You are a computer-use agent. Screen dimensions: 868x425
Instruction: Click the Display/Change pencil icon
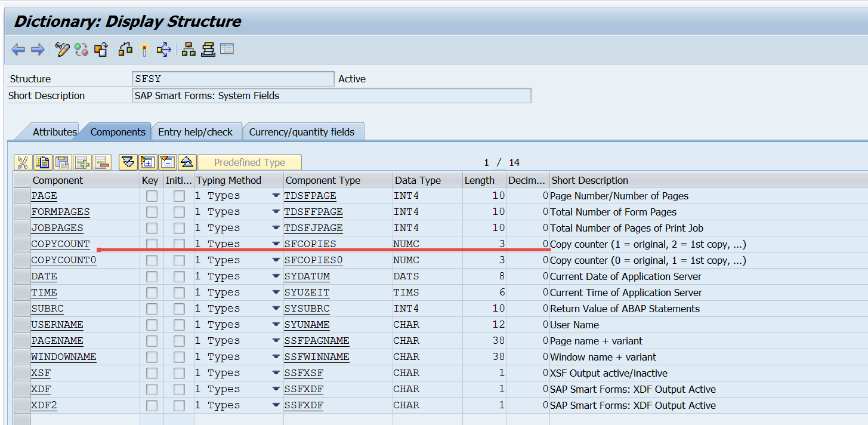coord(61,50)
